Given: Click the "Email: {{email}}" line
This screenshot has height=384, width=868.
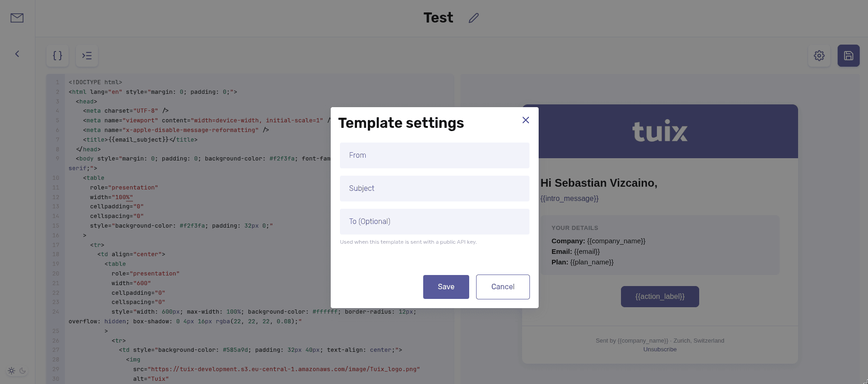Looking at the screenshot, I should (576, 252).
